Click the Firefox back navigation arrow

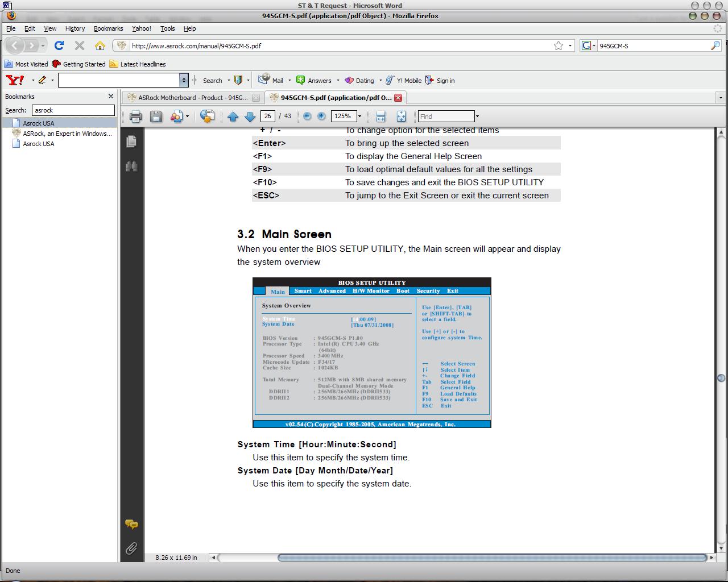pyautogui.click(x=14, y=45)
